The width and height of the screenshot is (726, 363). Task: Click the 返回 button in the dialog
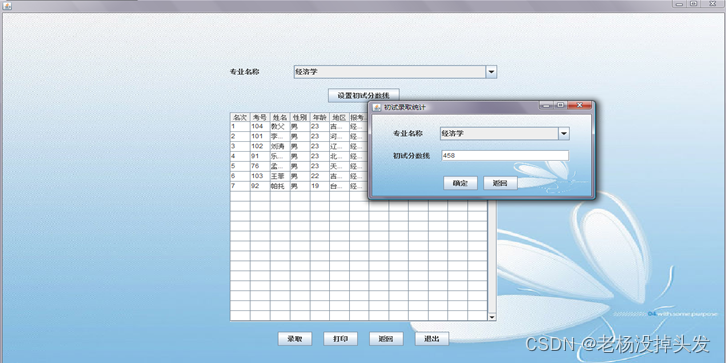(x=500, y=183)
